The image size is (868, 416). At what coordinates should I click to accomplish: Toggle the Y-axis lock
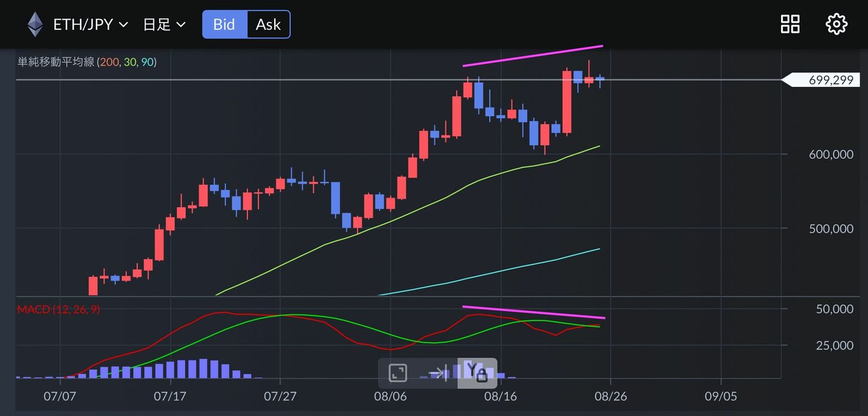click(x=477, y=373)
